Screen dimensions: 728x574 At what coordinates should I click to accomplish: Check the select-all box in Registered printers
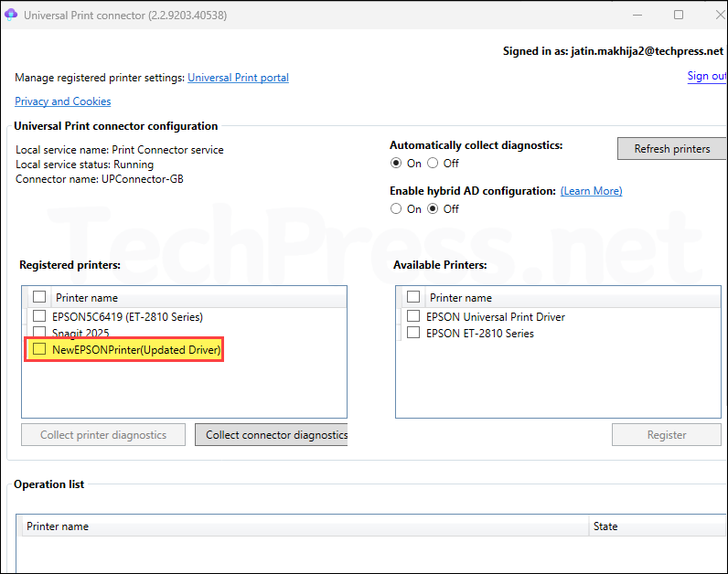click(39, 296)
